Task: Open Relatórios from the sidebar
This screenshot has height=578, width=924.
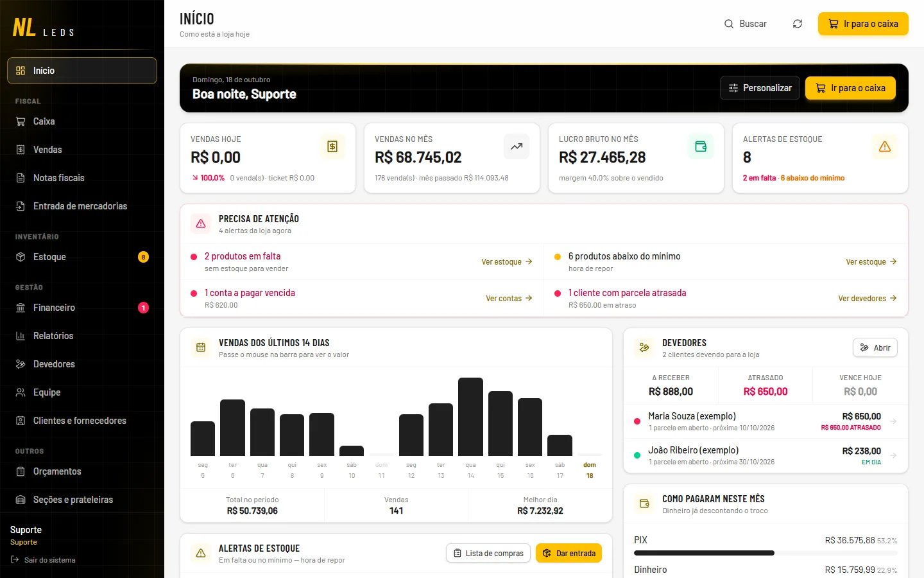Action: click(x=82, y=336)
